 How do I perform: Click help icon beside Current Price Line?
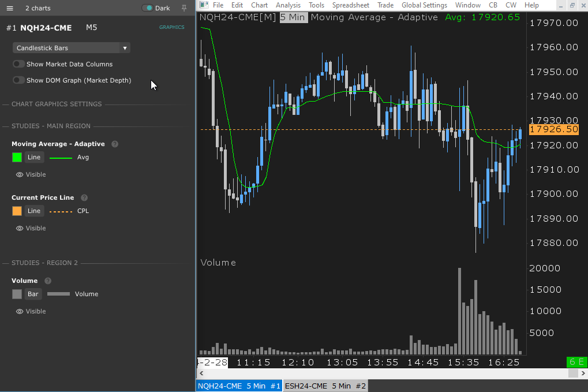[84, 197]
